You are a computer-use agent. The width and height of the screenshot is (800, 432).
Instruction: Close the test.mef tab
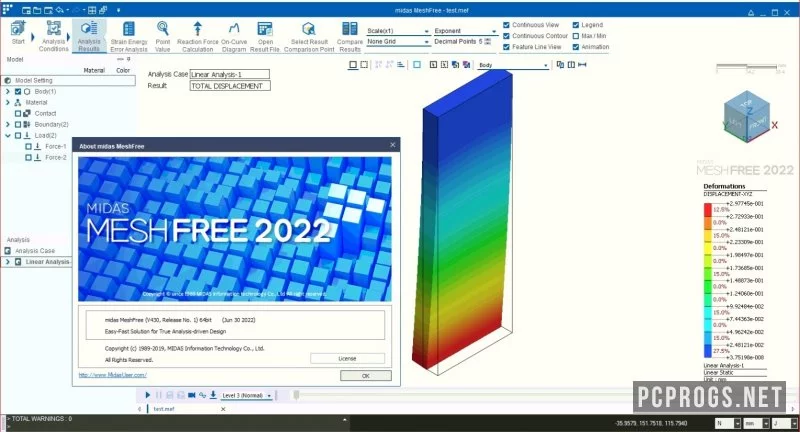(x=223, y=409)
